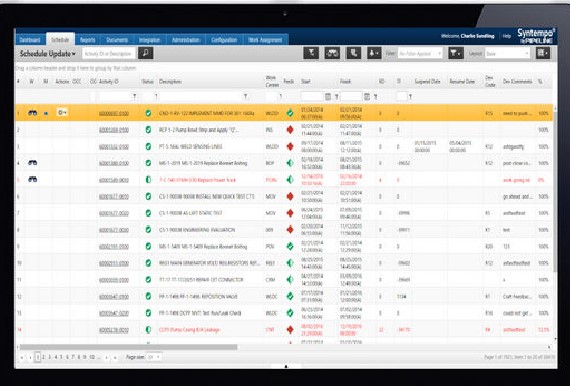Click the green speaker feeds icon in row 10

290,263
